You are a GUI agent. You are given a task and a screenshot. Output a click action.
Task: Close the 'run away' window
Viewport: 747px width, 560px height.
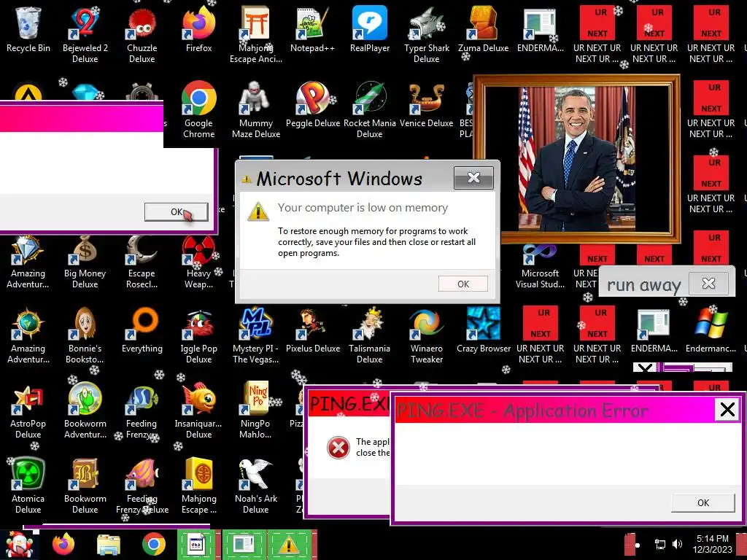(709, 284)
